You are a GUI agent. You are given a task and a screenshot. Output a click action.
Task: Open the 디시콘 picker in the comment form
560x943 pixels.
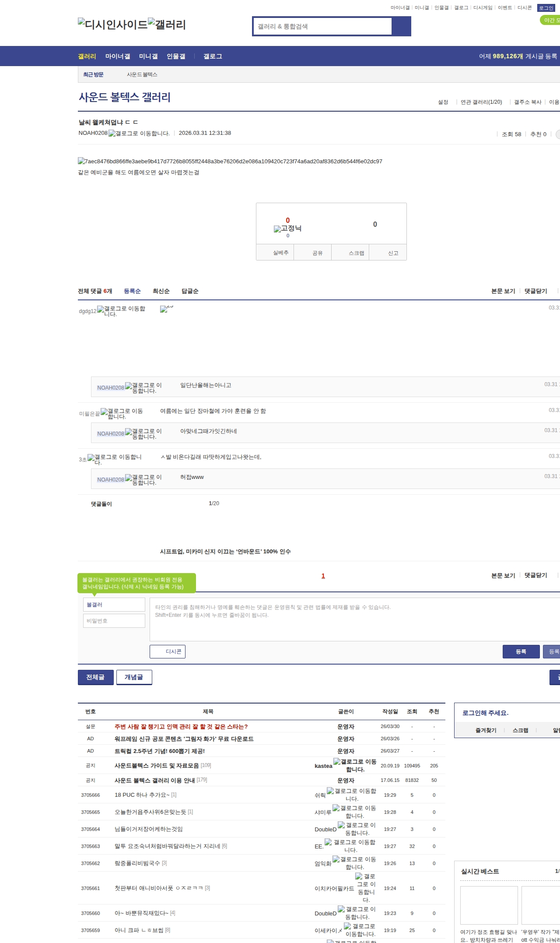tap(168, 651)
